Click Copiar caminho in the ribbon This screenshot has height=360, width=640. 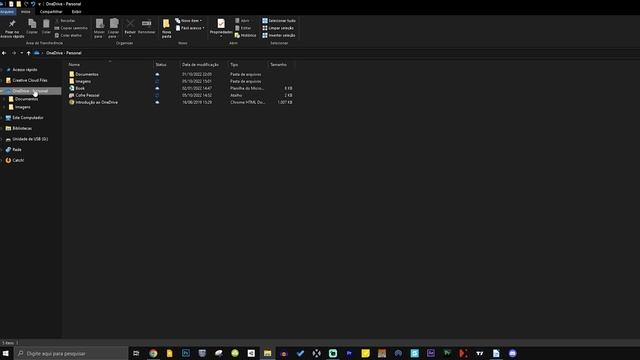[71, 28]
